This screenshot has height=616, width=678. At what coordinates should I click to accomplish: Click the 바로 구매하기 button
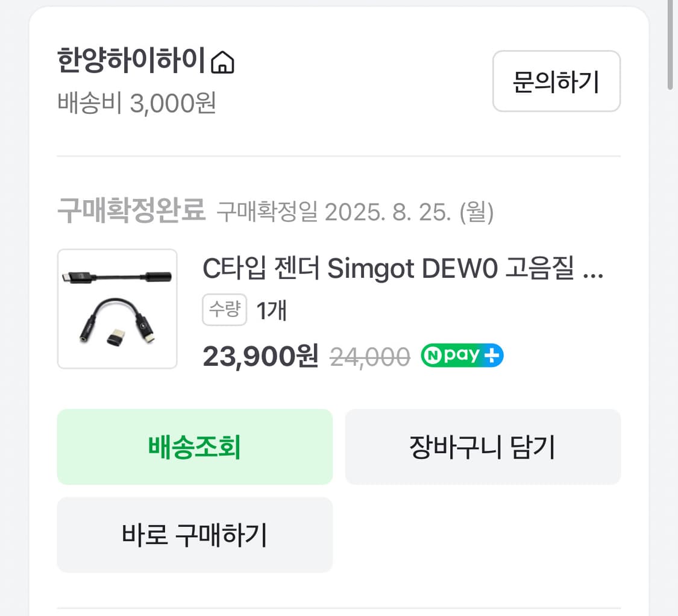(194, 534)
